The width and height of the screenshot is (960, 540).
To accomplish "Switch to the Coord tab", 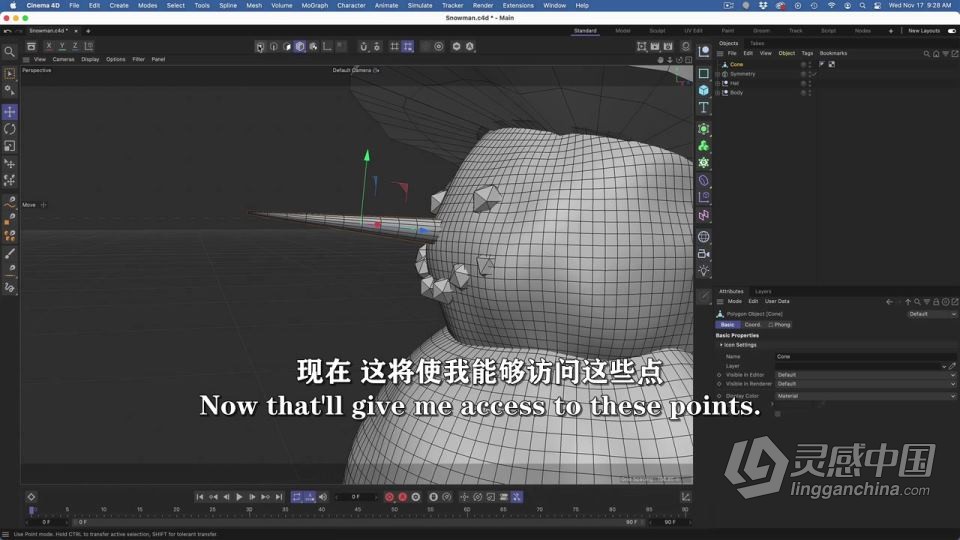I will pos(752,325).
